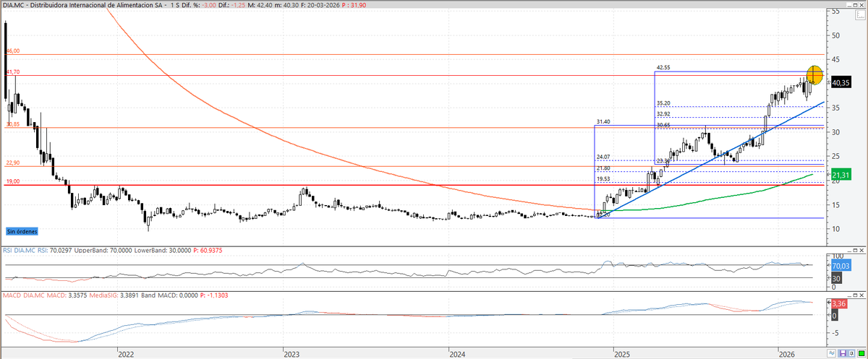Image resolution: width=868 pixels, height=359 pixels.
Task: Click the 22,90 level line label
Action: 12,163
